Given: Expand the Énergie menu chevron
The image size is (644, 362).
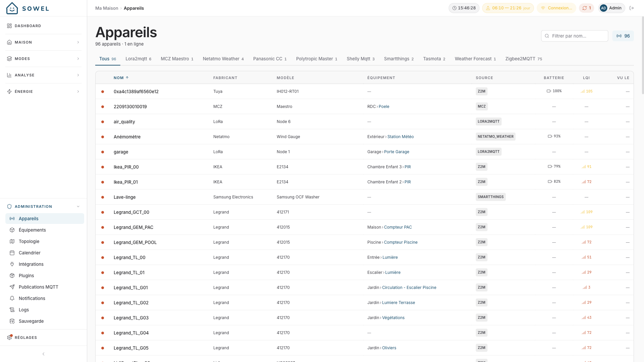Looking at the screenshot, I should click(78, 92).
